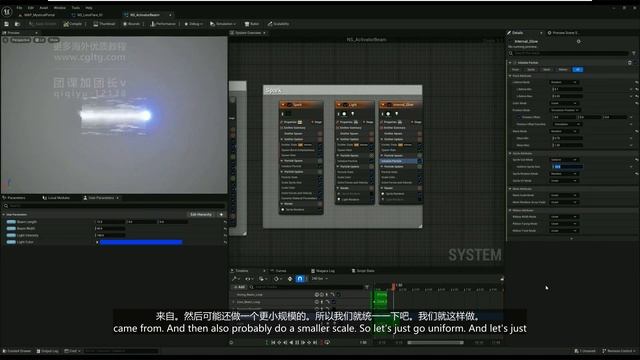Open the Sprite Rotation Mode dropdown
The image size is (640, 360).
pos(564,174)
